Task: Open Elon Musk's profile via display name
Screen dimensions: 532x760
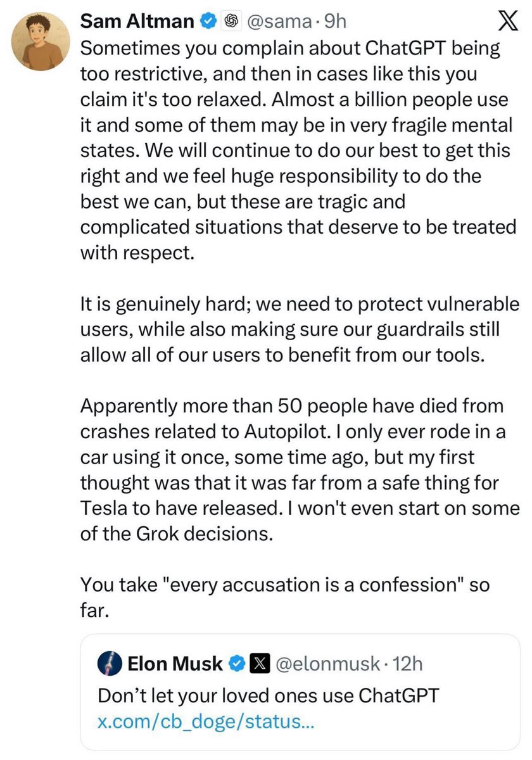Action: pyautogui.click(x=175, y=664)
